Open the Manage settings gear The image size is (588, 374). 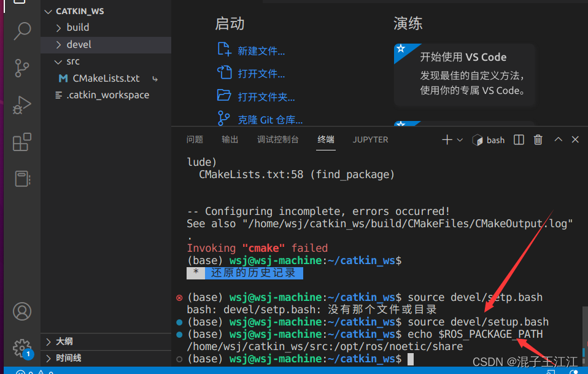[22, 347]
